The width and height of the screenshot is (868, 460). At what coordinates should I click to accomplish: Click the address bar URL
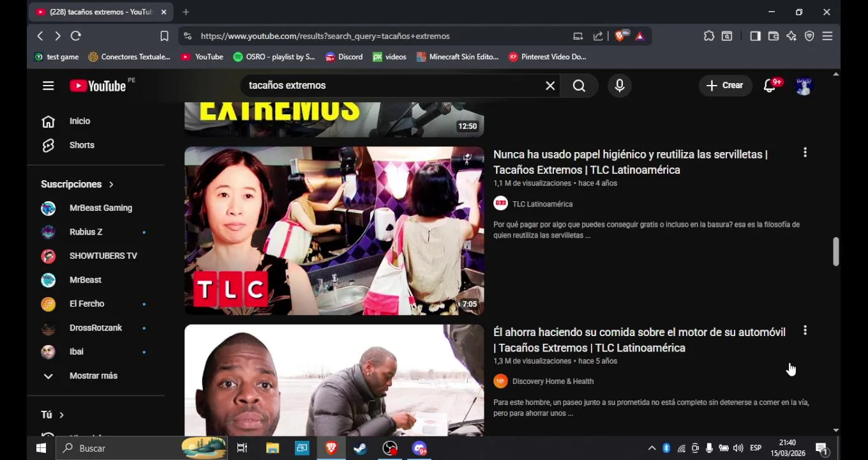point(325,36)
